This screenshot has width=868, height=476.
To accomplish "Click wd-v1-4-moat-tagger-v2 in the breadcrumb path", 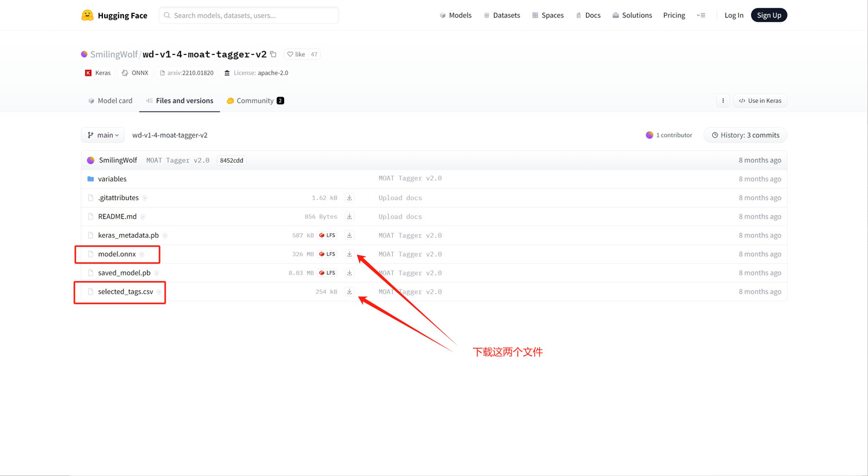I will point(170,135).
